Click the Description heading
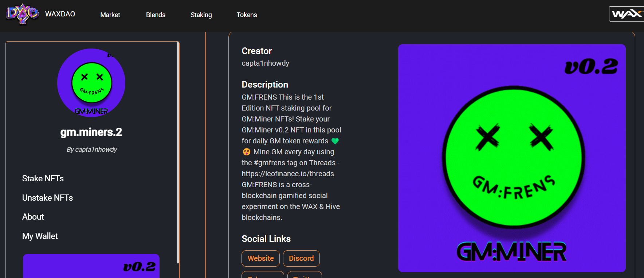Viewport: 644px width, 278px height. coord(265,85)
